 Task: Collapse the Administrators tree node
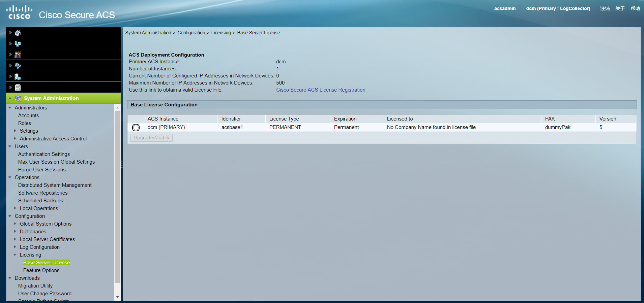click(x=10, y=108)
